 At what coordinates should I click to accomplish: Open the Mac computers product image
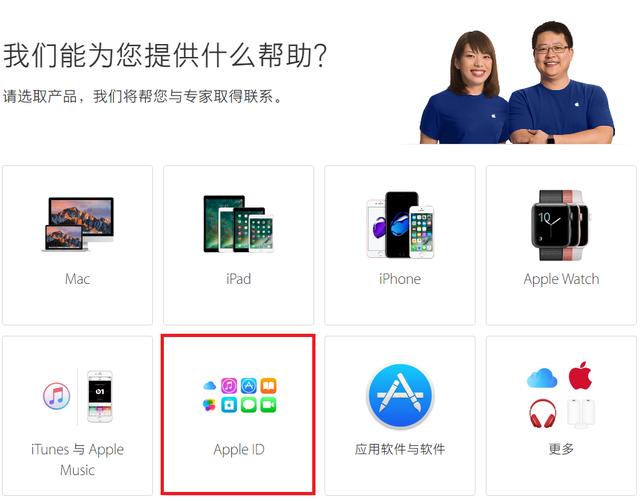click(78, 224)
